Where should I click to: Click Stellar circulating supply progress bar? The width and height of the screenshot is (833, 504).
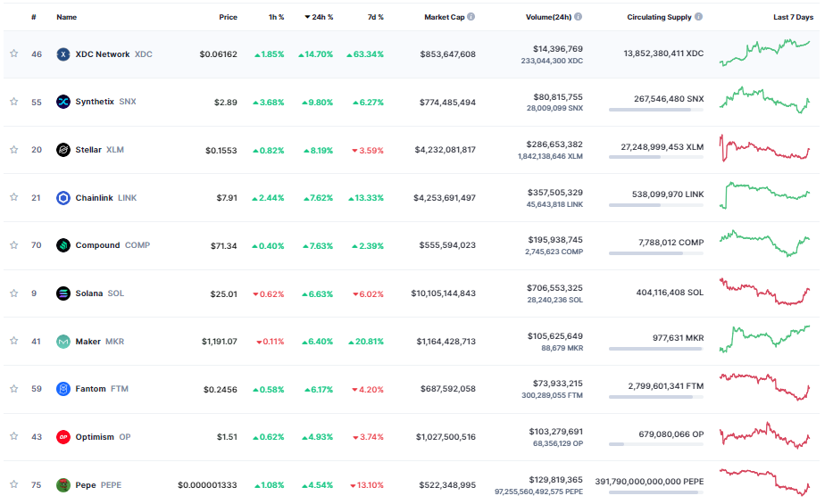pyautogui.click(x=656, y=157)
